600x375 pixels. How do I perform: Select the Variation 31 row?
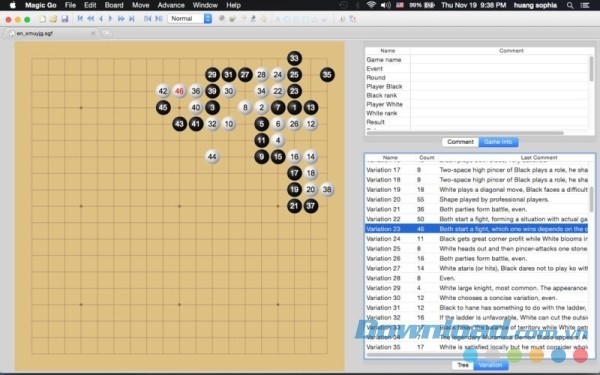coord(476,308)
